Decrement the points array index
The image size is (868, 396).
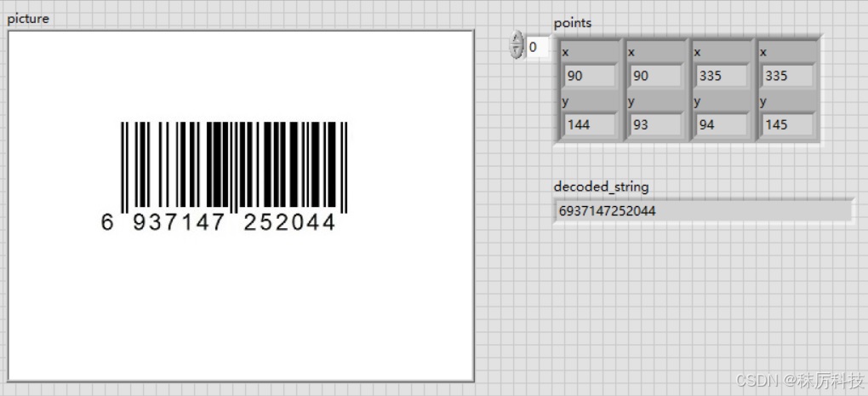point(517,51)
